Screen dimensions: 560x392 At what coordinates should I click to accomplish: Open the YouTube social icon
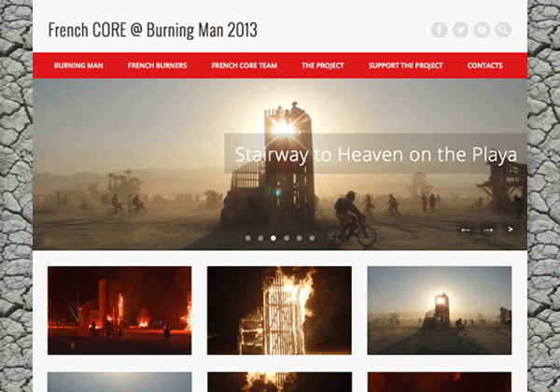click(x=482, y=30)
